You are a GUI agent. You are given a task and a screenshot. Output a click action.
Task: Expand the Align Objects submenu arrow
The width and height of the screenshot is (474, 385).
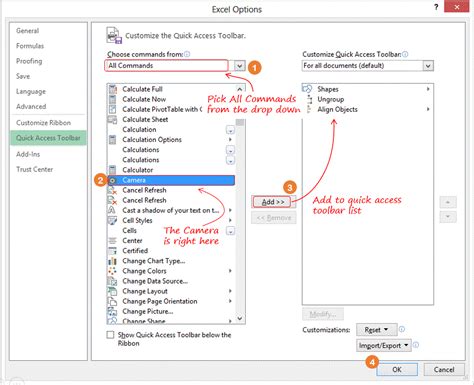(428, 109)
